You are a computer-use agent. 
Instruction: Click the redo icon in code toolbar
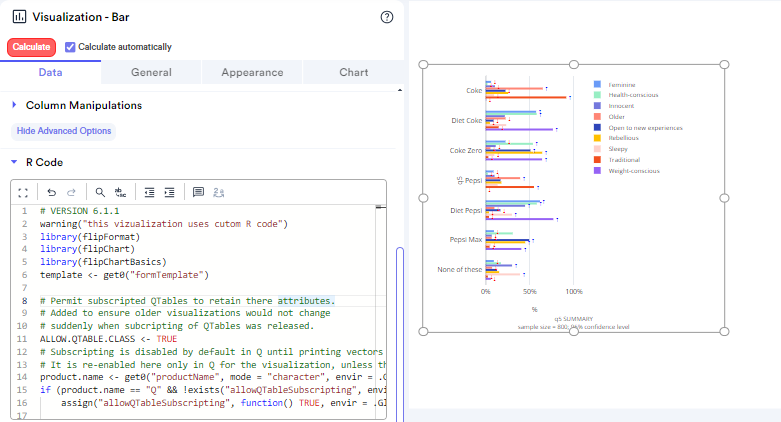pyautogui.click(x=71, y=192)
